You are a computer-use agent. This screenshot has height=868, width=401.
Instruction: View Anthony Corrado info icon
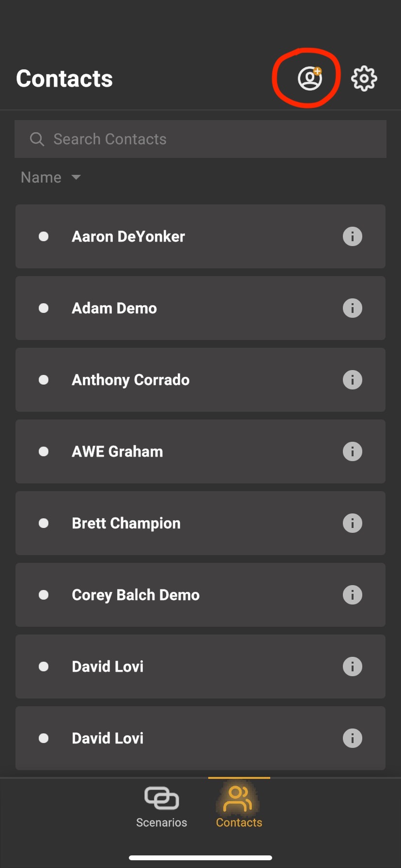pos(353,380)
